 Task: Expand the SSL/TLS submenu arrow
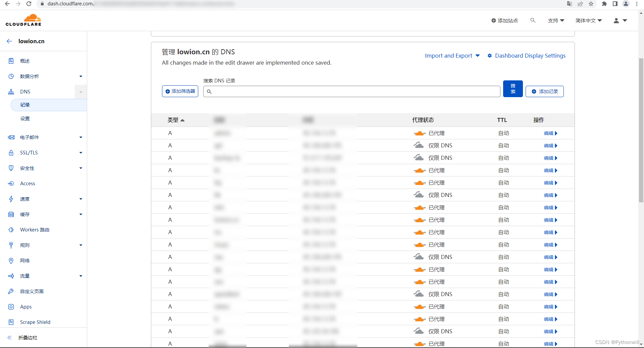click(81, 153)
